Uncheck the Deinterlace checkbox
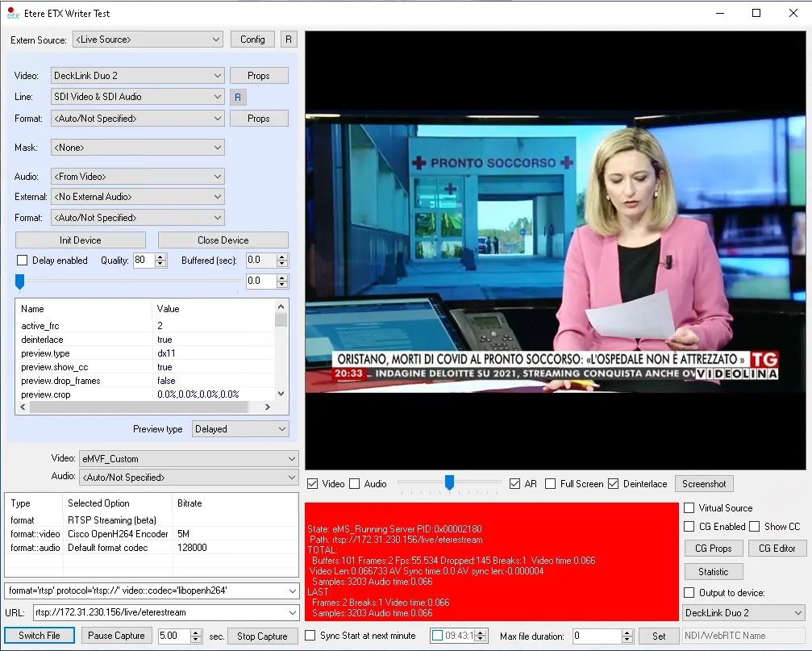 [613, 484]
